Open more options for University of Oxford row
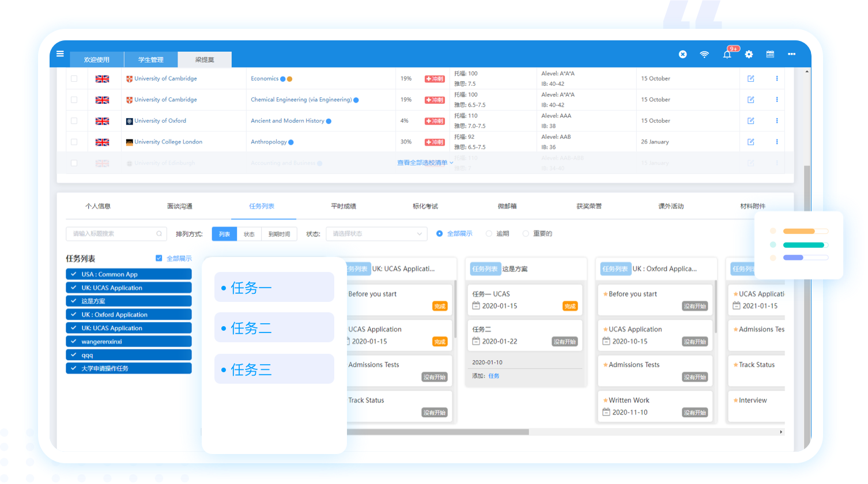Image resolution: width=868 pixels, height=484 pixels. click(776, 121)
